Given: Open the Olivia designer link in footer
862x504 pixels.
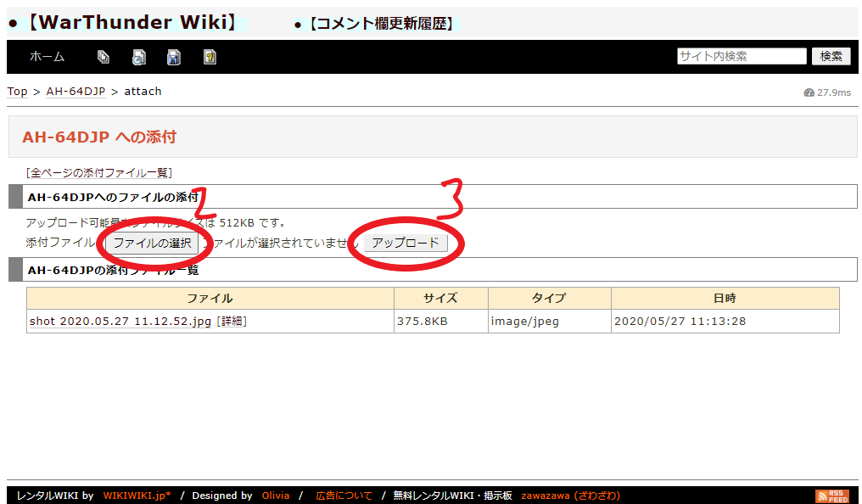Looking at the screenshot, I should (275, 496).
